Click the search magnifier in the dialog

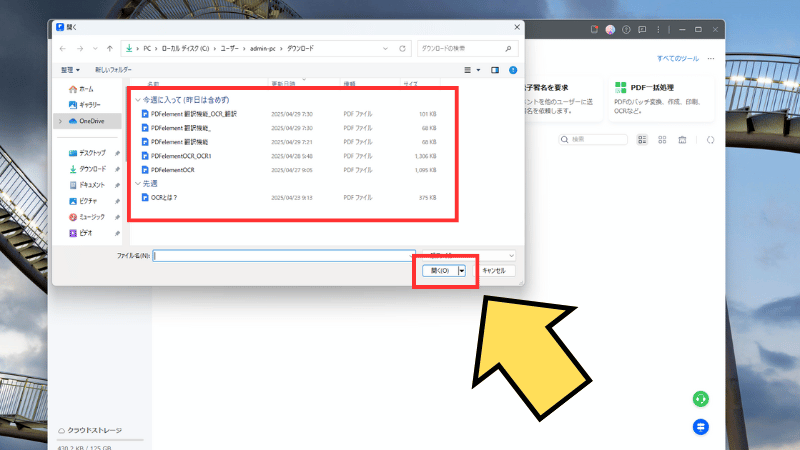[508, 48]
